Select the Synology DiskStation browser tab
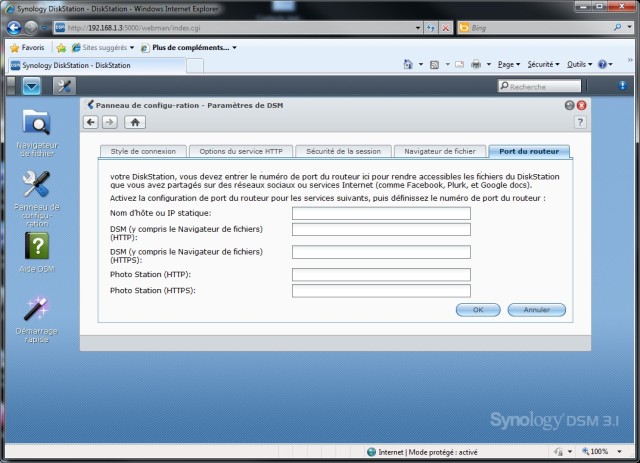The width and height of the screenshot is (640, 463). click(x=97, y=65)
